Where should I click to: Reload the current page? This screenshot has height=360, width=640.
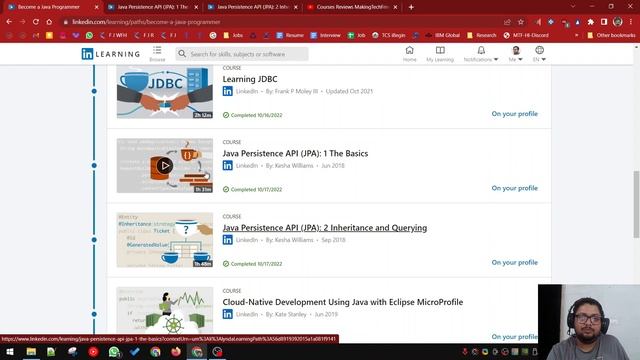[x=36, y=22]
